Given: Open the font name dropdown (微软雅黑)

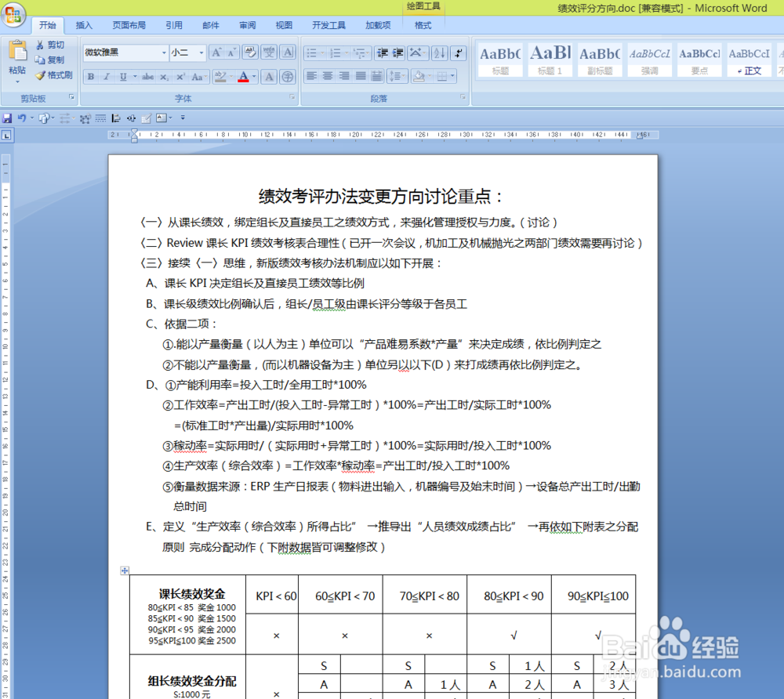Looking at the screenshot, I should [164, 53].
